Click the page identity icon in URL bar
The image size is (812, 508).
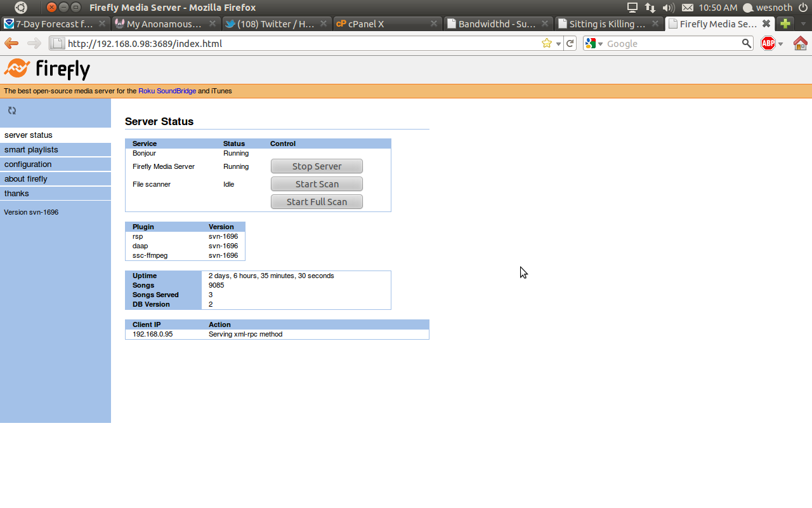click(57, 43)
